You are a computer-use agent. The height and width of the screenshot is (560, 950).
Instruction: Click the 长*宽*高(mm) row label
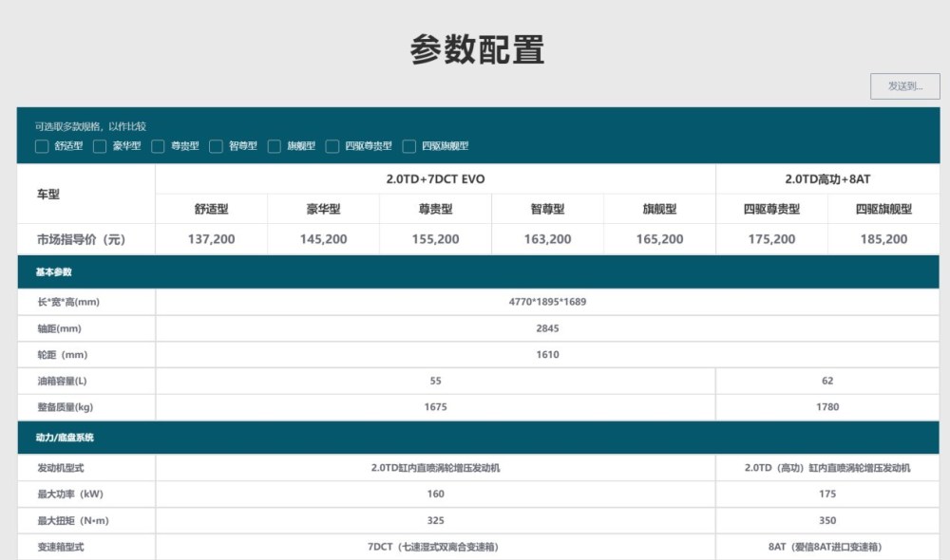pyautogui.click(x=68, y=302)
